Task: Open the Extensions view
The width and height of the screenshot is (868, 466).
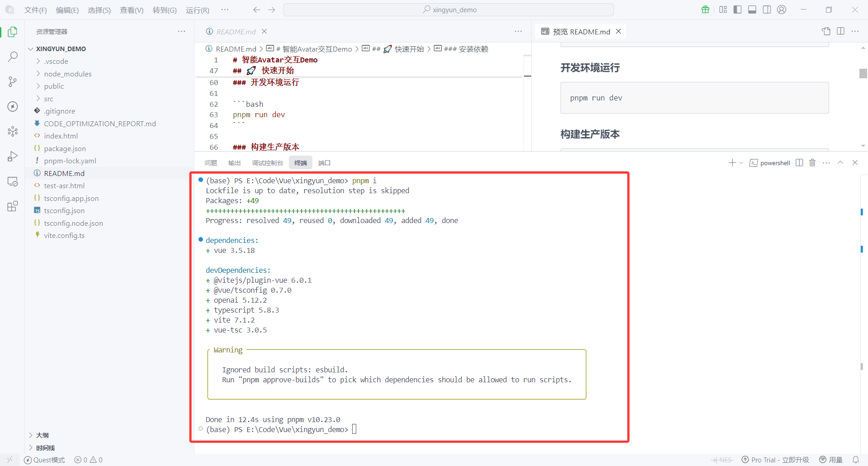Action: tap(13, 206)
